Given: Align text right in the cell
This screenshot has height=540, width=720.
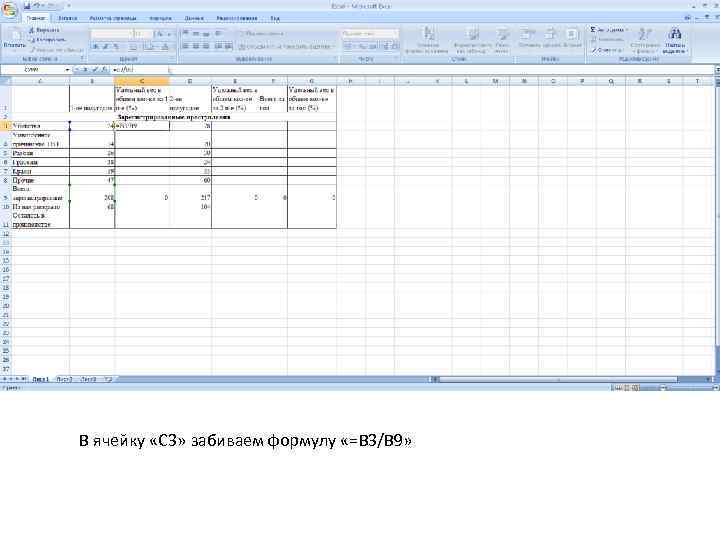Looking at the screenshot, I should coord(206,46).
